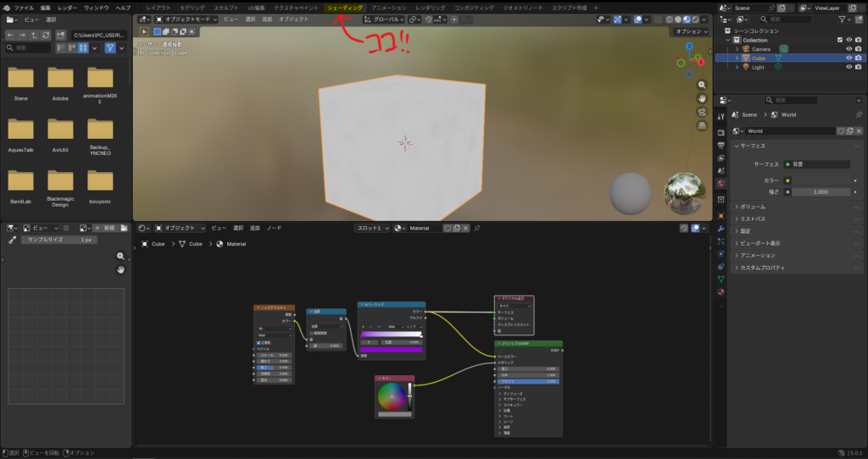Hide the Cube in outliner viewport

[x=848, y=58]
